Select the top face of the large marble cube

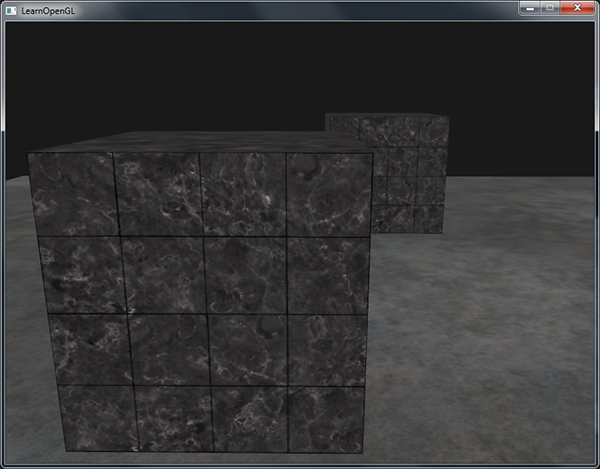coord(200,141)
